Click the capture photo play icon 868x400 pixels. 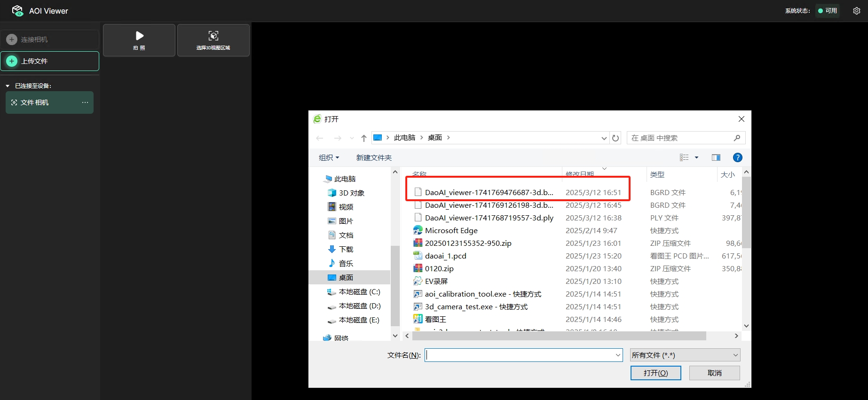(x=139, y=36)
